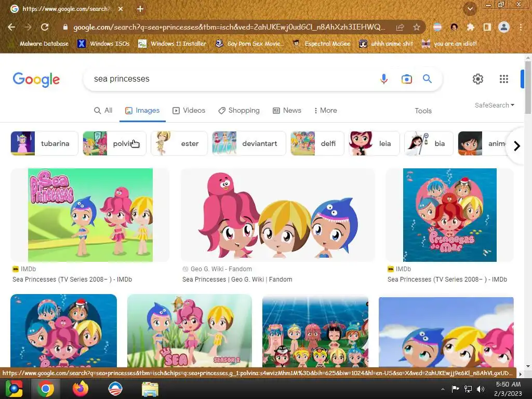The image size is (532, 399).
Task: Open the Season 2 Sea Princesses thumbnail
Action: point(190,331)
